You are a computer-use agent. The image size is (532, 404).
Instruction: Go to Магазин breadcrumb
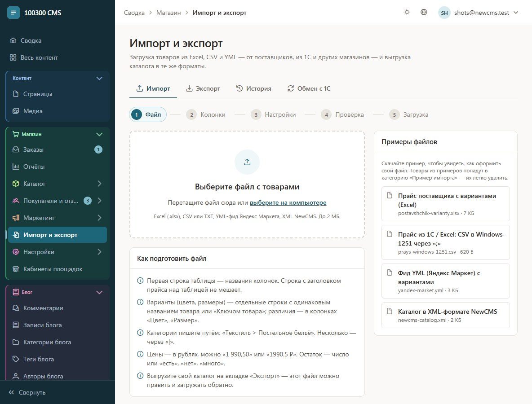coord(168,13)
